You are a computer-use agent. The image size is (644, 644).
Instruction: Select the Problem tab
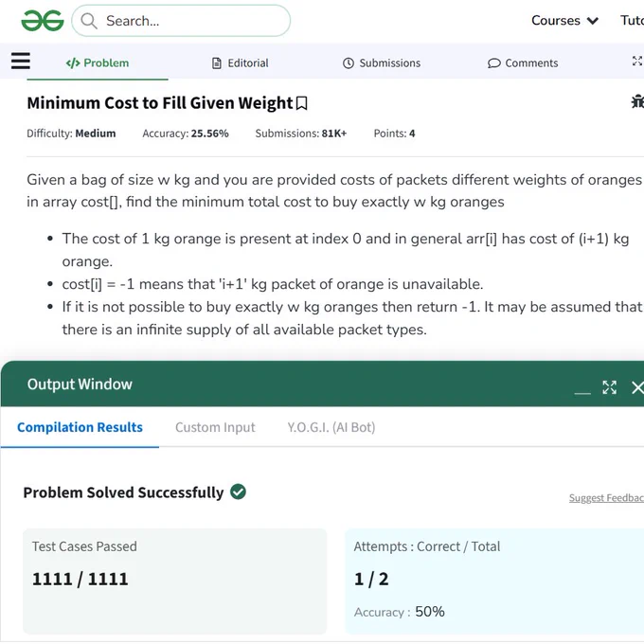98,63
